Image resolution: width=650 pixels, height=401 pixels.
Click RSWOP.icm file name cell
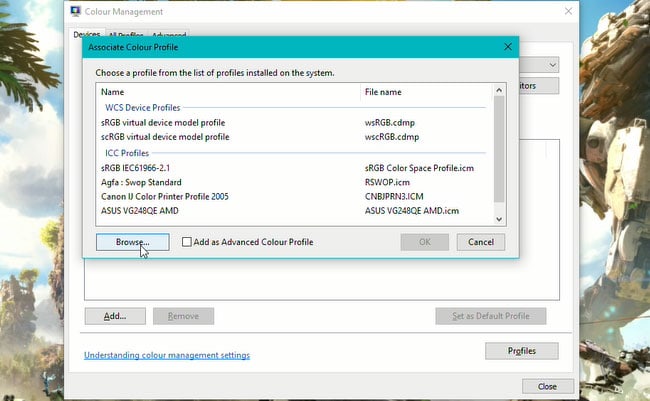[x=387, y=182]
